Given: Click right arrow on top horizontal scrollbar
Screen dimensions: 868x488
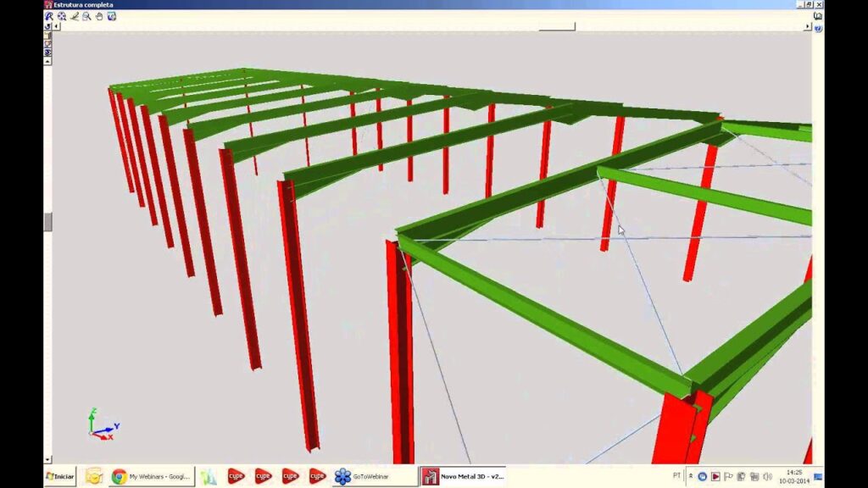Looking at the screenshot, I should point(808,26).
